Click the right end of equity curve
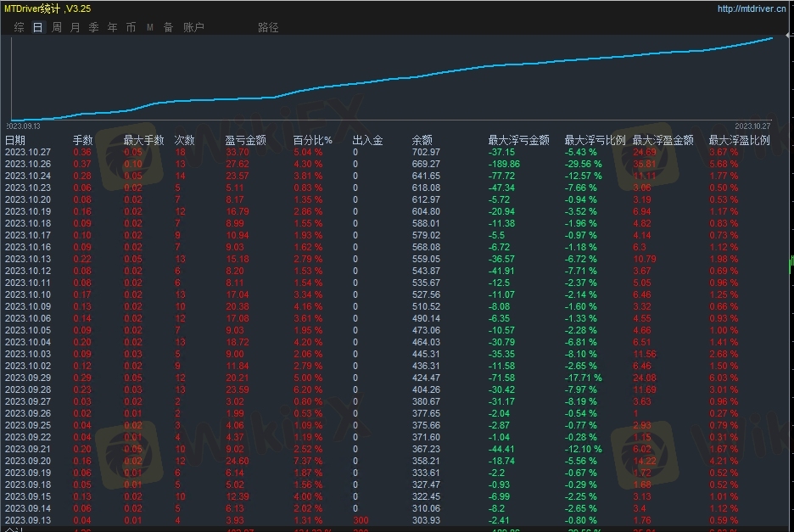The image size is (794, 532). [771, 38]
